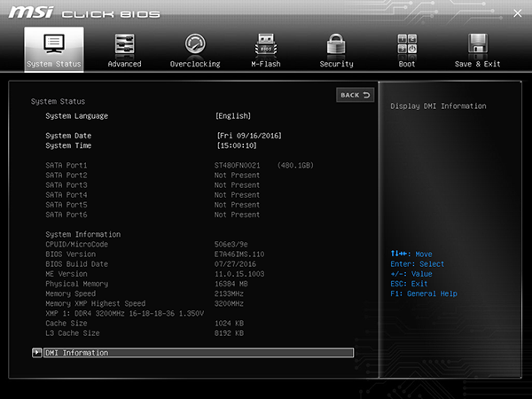Open the Advanced settings icon
The width and height of the screenshot is (532, 399).
[124, 43]
